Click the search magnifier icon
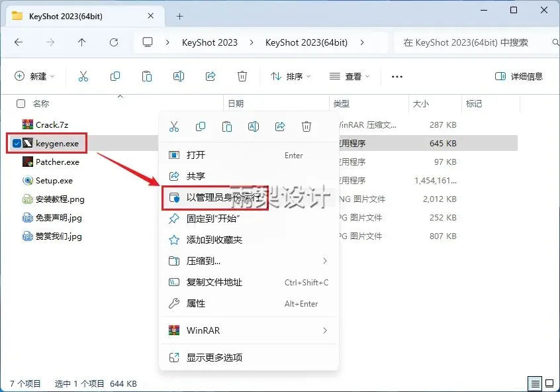The image size is (560, 392). (x=555, y=42)
